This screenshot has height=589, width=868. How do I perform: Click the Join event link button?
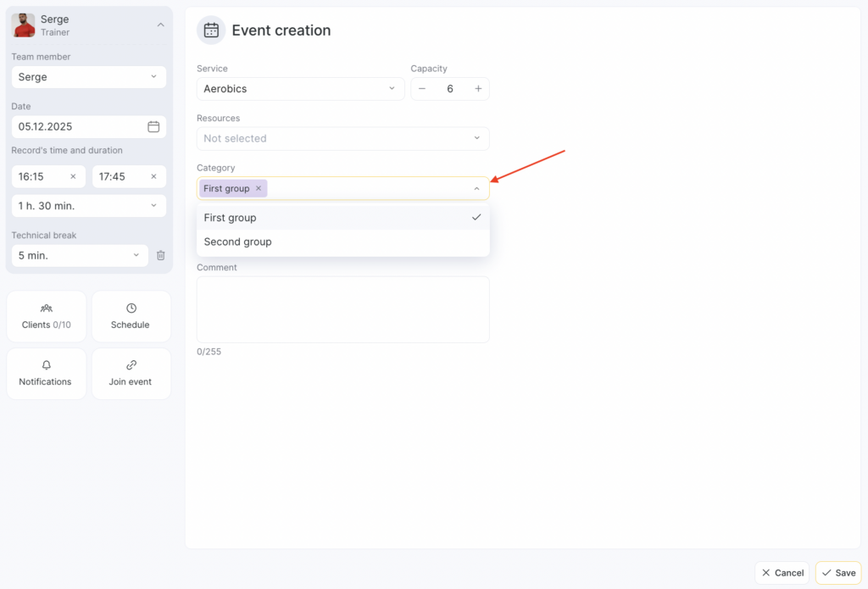131,373
